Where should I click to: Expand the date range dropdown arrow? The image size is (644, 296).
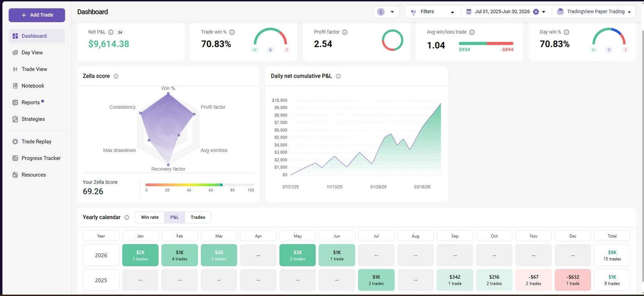[x=544, y=12]
